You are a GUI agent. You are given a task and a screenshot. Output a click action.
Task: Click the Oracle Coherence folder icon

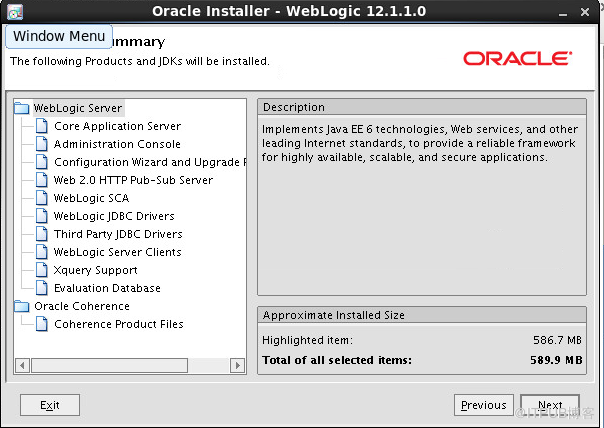pyautogui.click(x=22, y=306)
